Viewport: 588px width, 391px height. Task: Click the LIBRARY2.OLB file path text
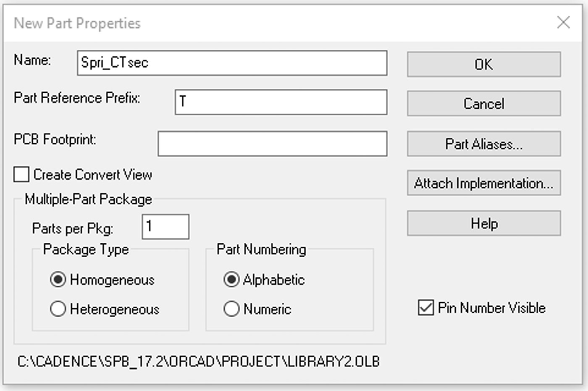coord(198,362)
